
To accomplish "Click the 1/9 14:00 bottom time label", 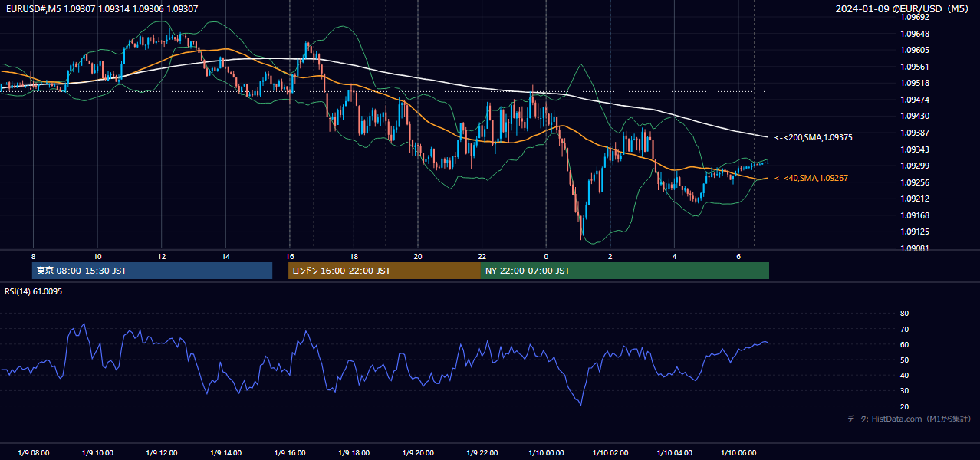I will [225, 452].
